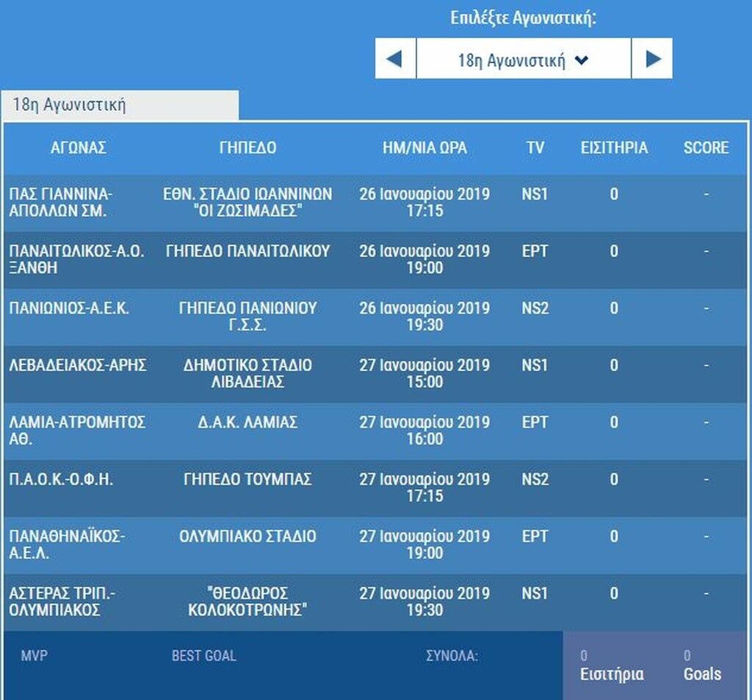
Task: Click ΕΡΤ channel in ΛΑΜΙΑ row
Action: pos(535,422)
